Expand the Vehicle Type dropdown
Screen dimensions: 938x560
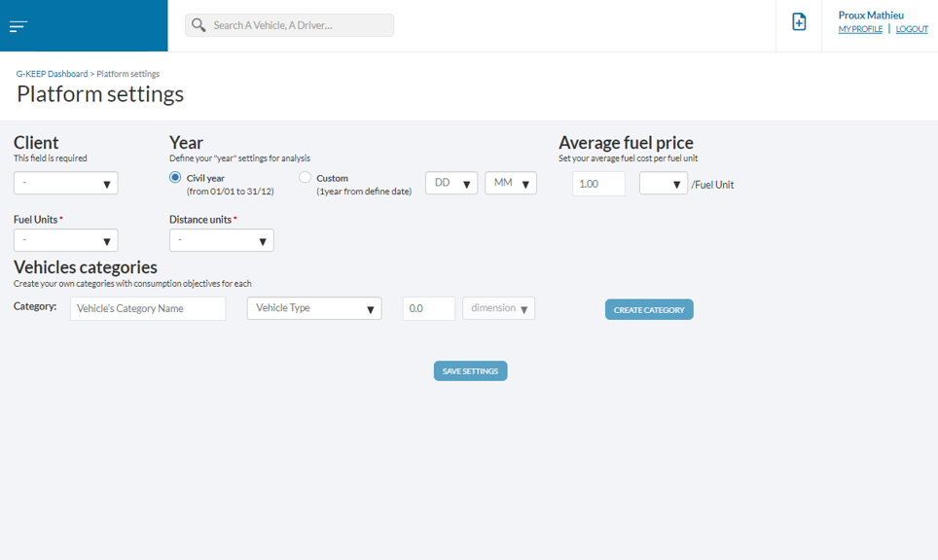coord(314,308)
